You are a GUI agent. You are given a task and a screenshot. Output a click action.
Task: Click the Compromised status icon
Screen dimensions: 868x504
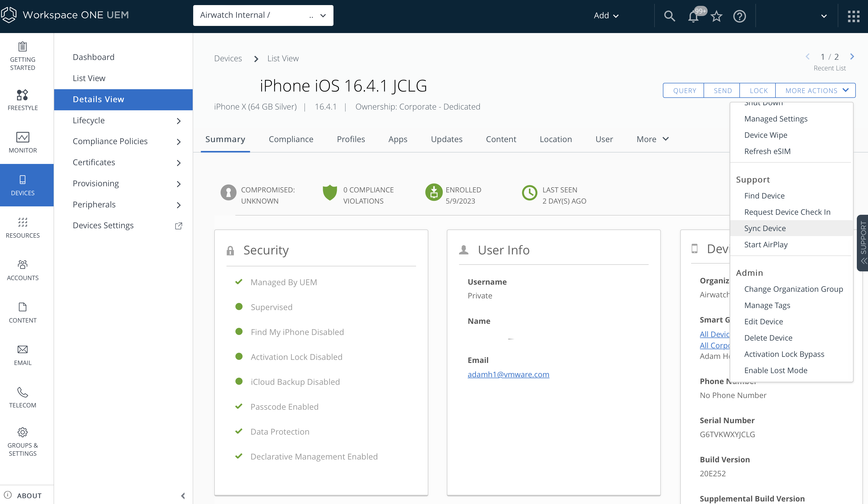(228, 193)
